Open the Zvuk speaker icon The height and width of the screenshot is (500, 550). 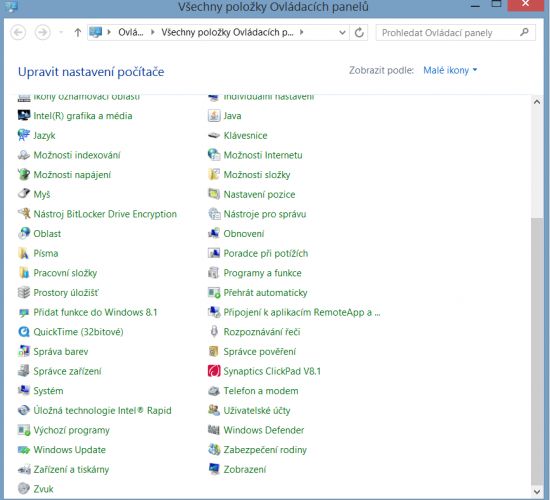[24, 488]
